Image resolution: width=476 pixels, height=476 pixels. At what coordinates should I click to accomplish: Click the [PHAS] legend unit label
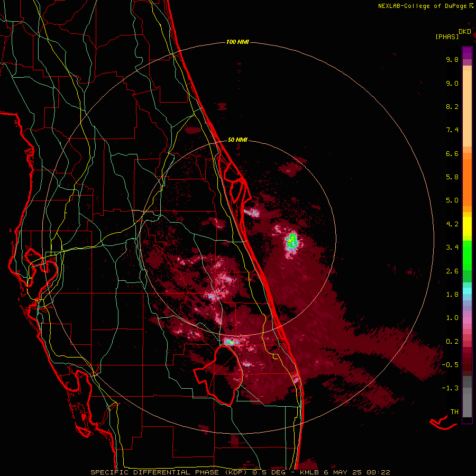coord(447,36)
